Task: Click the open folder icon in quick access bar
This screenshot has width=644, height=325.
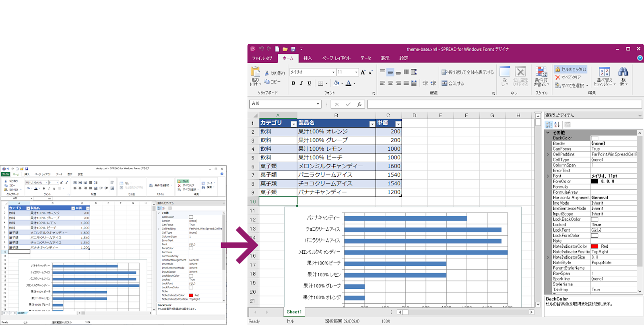Action: tap(285, 49)
